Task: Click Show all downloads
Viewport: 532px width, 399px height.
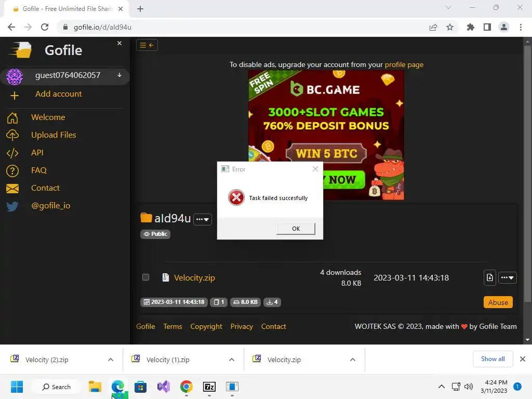Action: coord(493,359)
